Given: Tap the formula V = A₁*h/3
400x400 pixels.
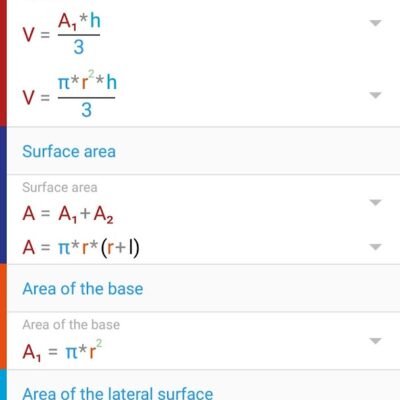Looking at the screenshot, I should tap(62, 34).
